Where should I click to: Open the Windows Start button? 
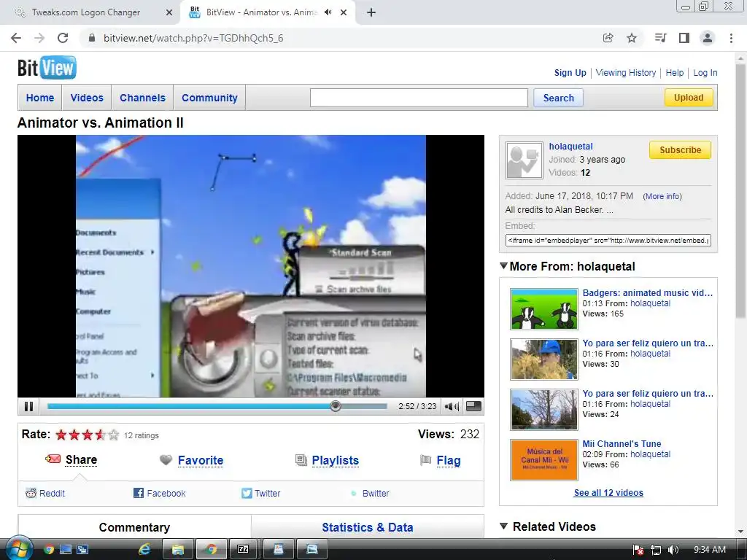point(19,549)
